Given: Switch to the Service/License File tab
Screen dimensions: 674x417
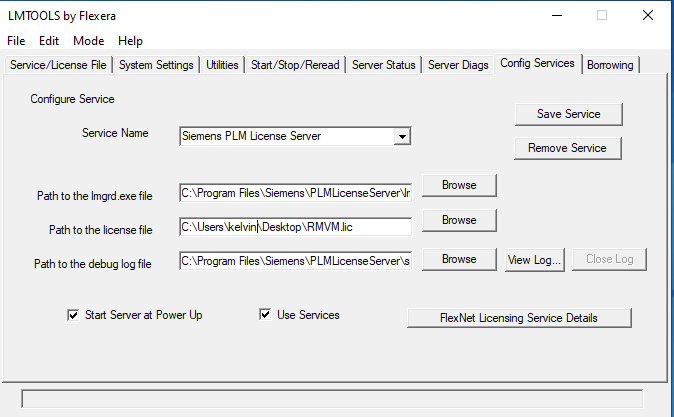Looking at the screenshot, I should pyautogui.click(x=57, y=65).
